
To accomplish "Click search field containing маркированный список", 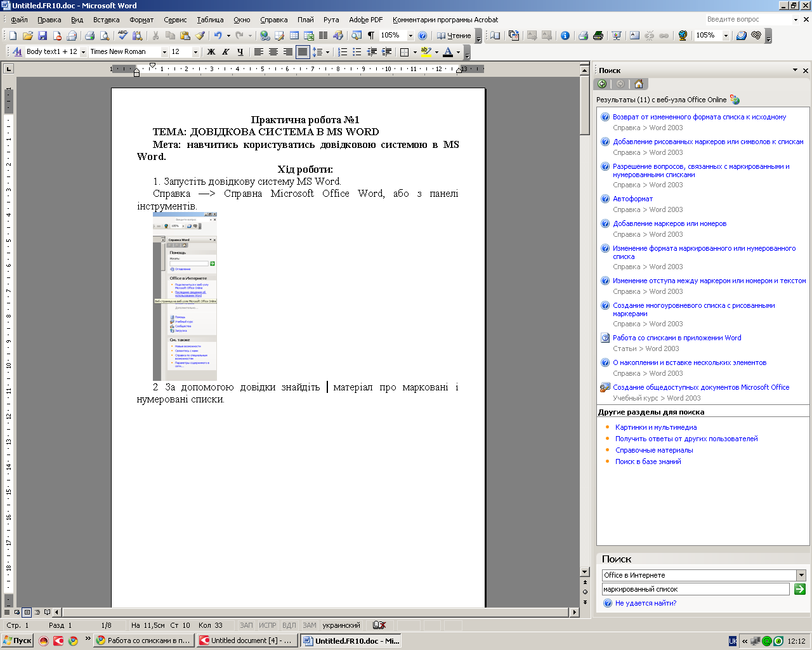I will tap(695, 589).
